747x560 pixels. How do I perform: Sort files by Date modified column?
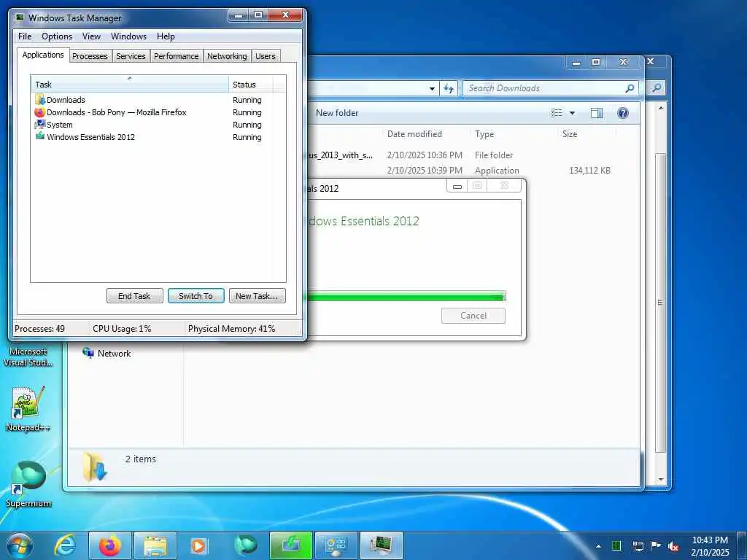(x=414, y=134)
